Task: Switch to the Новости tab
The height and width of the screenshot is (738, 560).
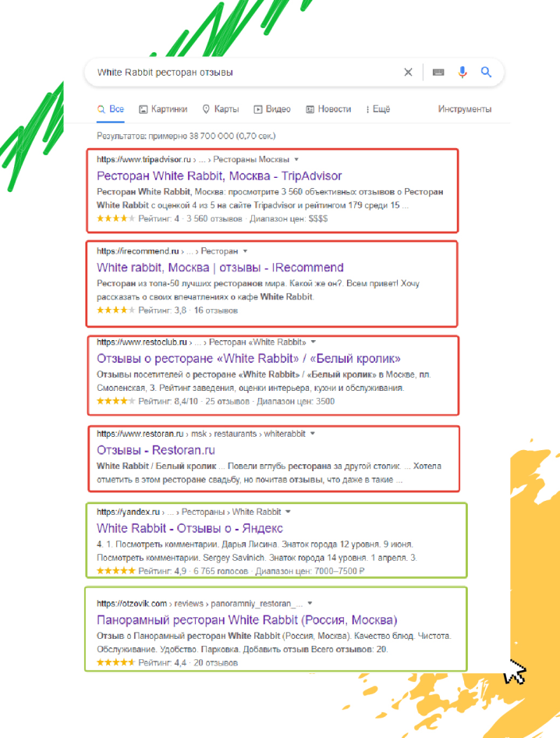Action: (328, 109)
